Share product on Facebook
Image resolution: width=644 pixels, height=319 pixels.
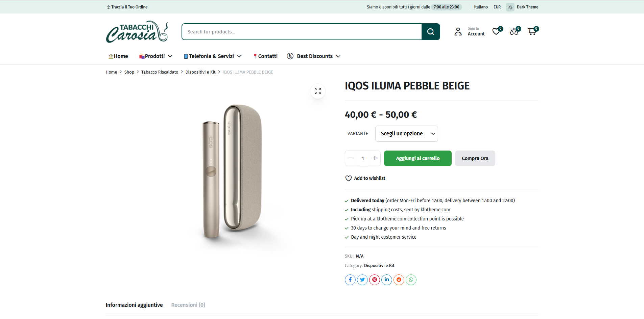(350, 280)
